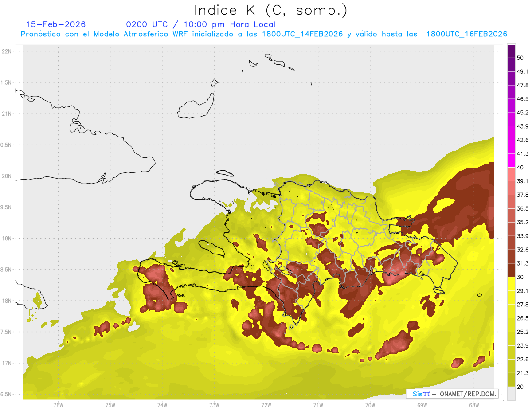
Task: Click the latitude label "17N"
Action: [x=7, y=364]
